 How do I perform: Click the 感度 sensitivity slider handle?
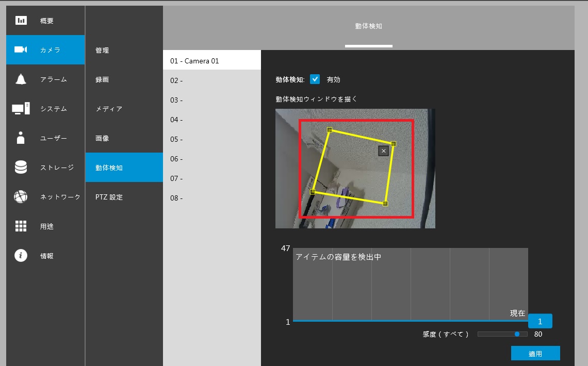517,334
